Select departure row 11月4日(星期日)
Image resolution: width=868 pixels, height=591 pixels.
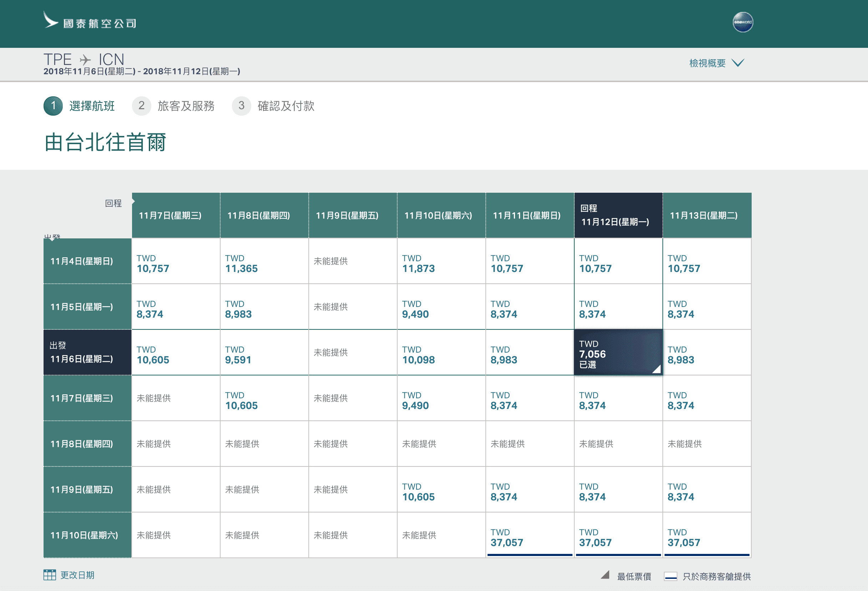87,261
